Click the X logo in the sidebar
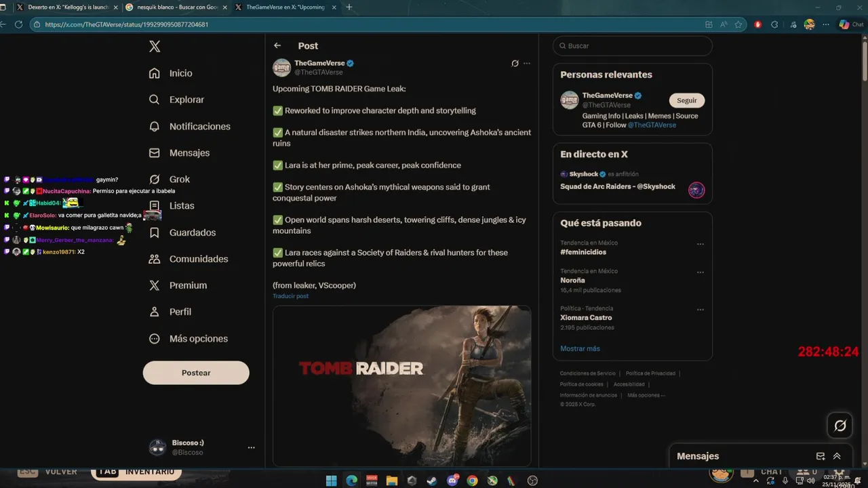This screenshot has height=488, width=868. (x=155, y=46)
